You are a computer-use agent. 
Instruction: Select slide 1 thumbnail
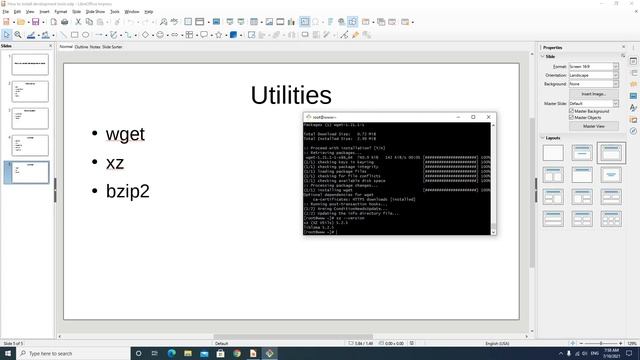coord(30,64)
